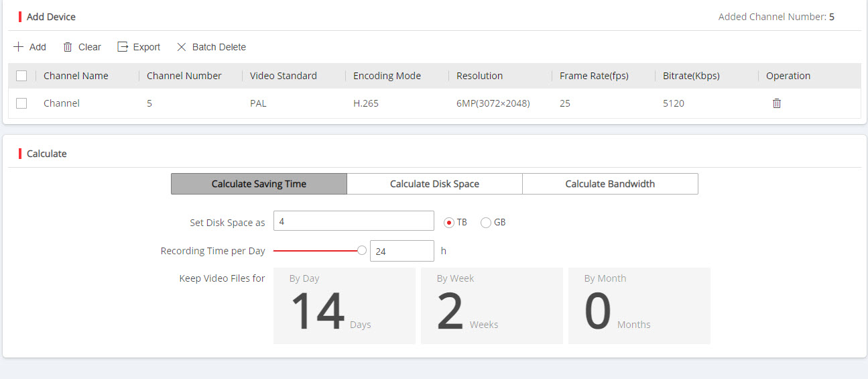Click the Batch Delete X icon

181,47
